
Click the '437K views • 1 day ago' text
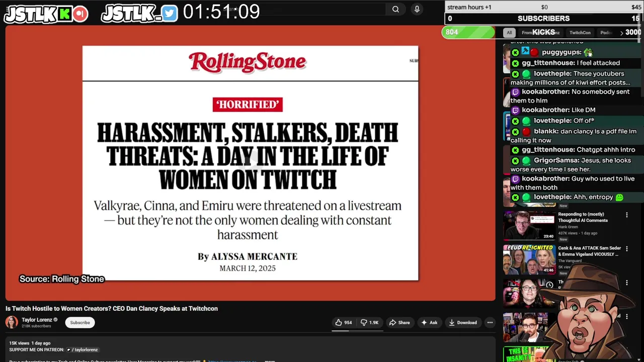point(578,233)
